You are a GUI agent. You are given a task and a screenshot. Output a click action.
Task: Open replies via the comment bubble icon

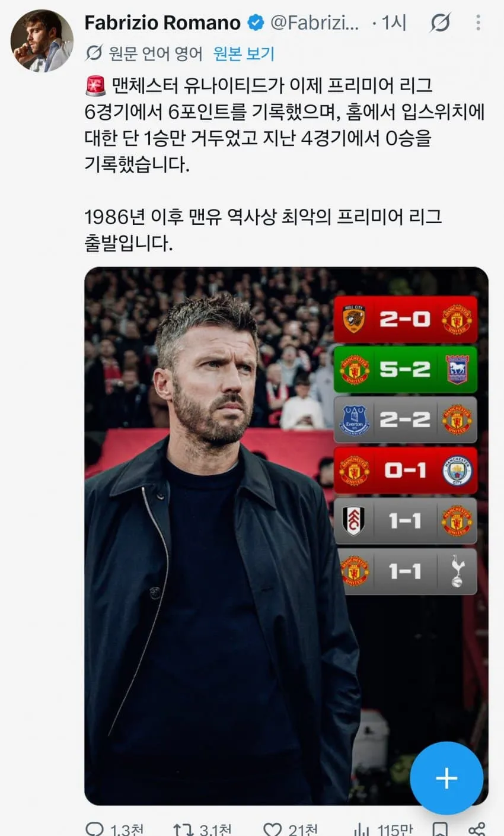pos(95,829)
